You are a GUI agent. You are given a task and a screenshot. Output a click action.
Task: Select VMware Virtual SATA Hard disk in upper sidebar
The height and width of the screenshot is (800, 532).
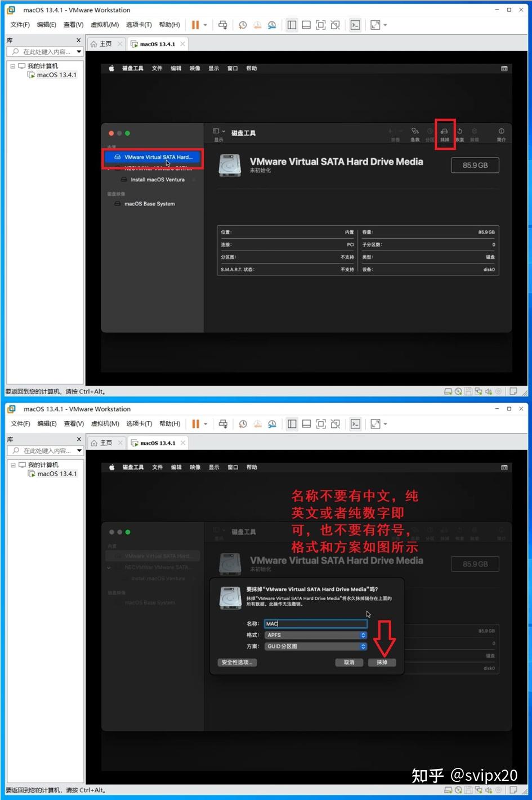[x=153, y=158]
